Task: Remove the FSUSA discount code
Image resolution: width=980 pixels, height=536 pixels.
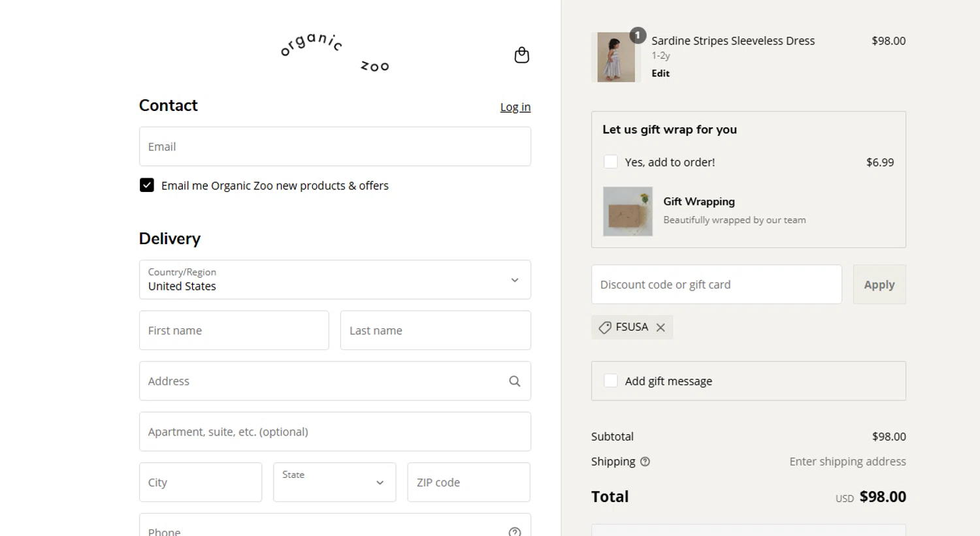Action: pos(661,328)
